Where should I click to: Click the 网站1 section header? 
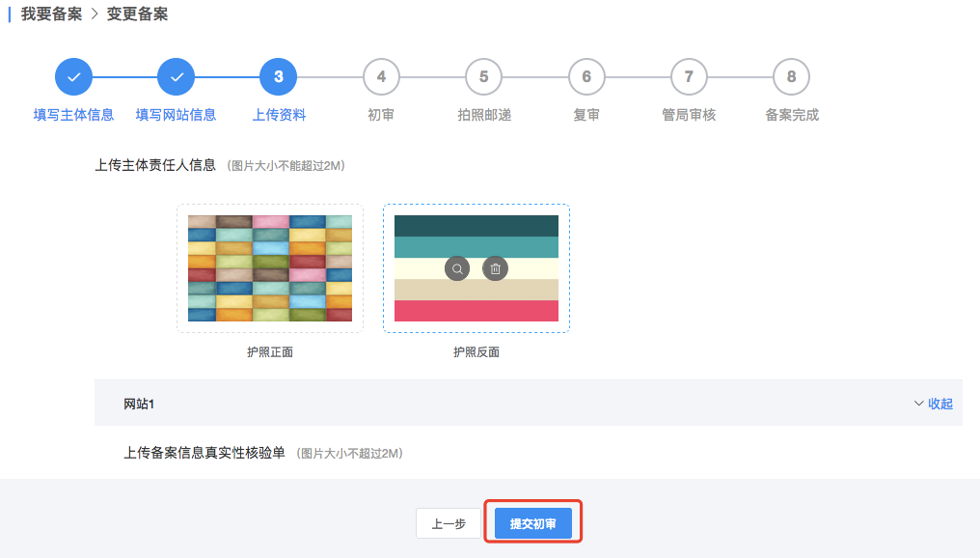[x=139, y=404]
